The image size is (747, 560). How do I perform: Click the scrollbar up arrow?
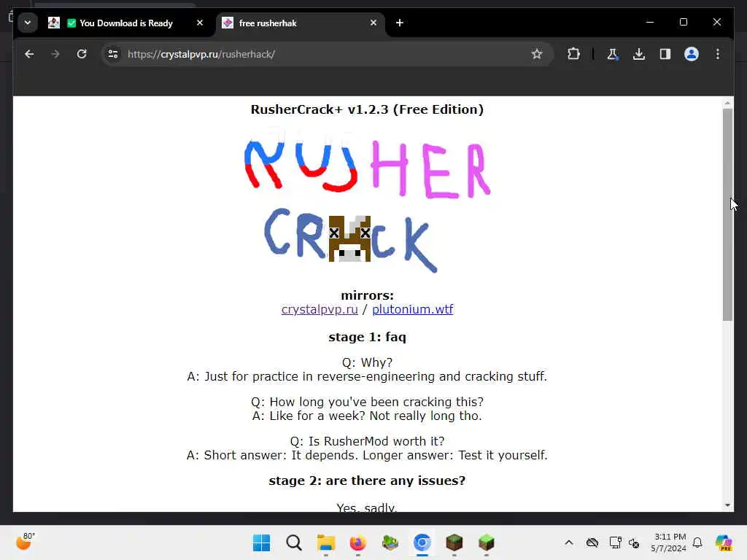click(727, 103)
